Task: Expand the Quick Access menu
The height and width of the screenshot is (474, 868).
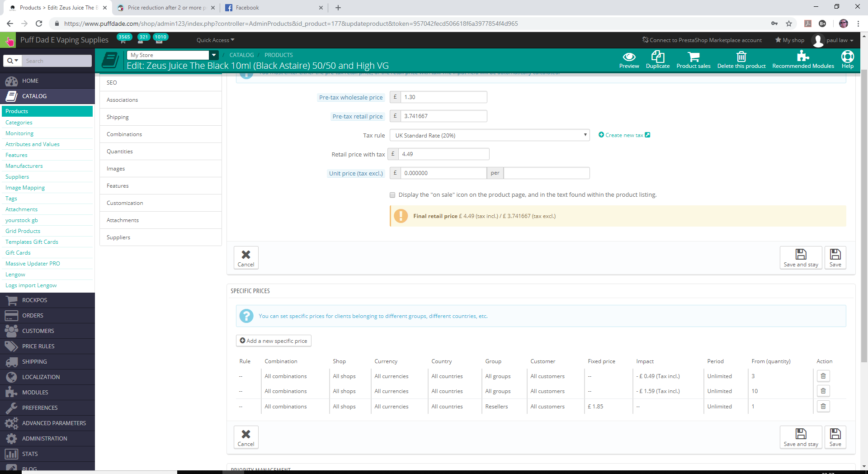Action: point(215,40)
